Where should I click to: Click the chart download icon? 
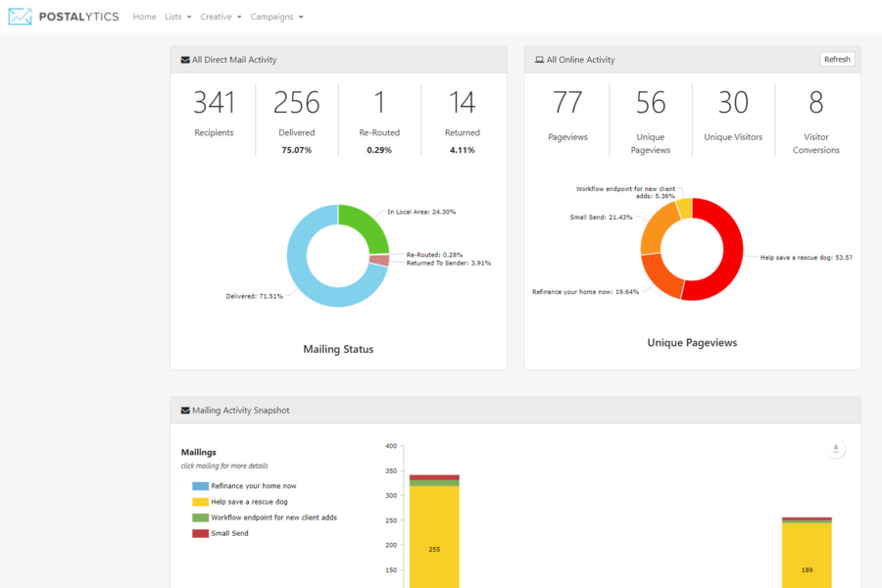[835, 450]
